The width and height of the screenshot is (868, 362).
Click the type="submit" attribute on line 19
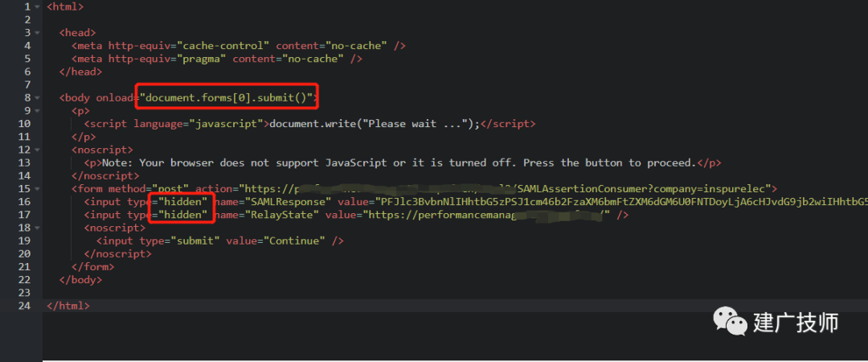coord(180,241)
